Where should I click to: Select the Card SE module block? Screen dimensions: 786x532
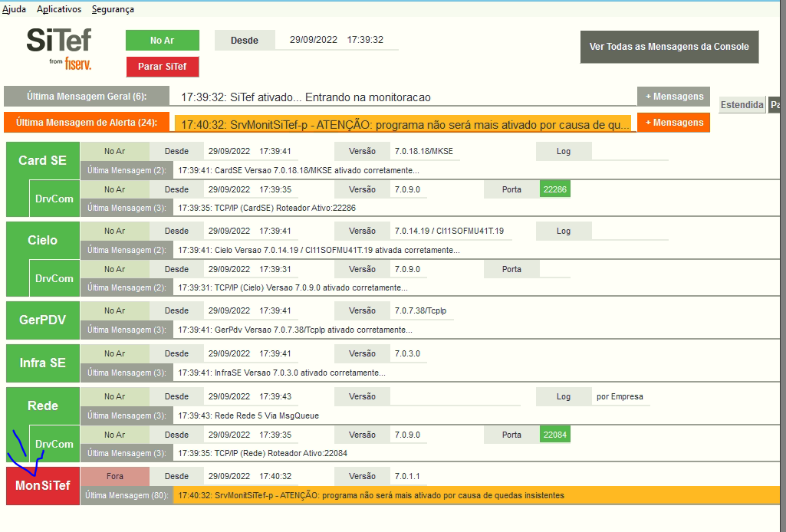(x=43, y=160)
